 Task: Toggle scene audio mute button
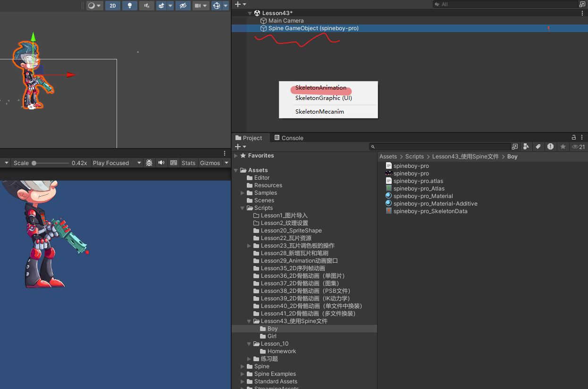[147, 6]
